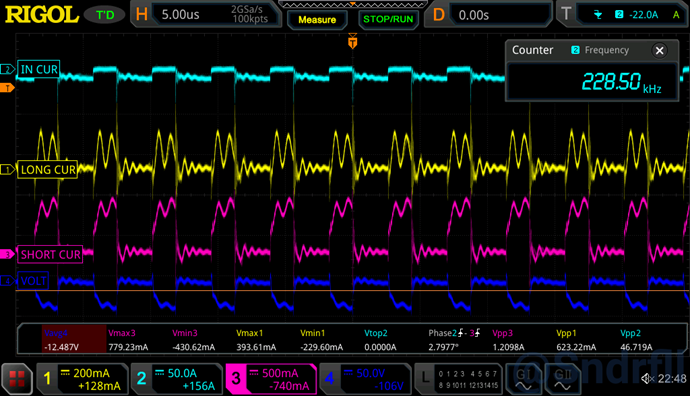Select the orange trigger level T marker
The image size is (690, 396).
click(7, 88)
